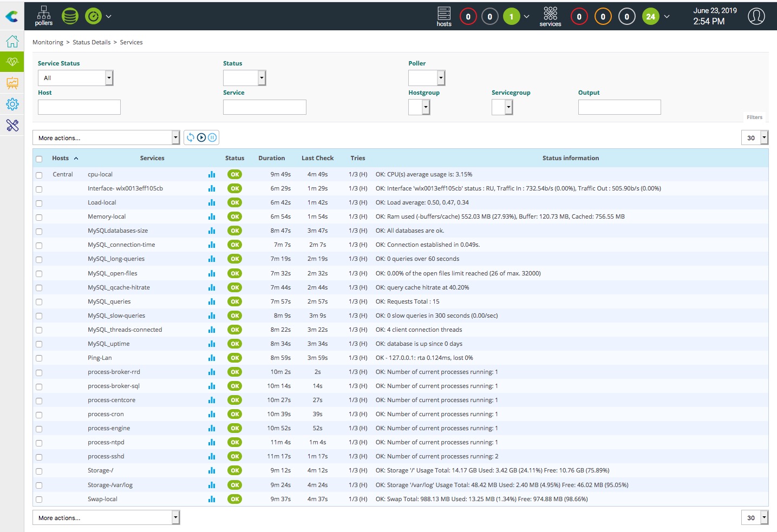Open the Reporting chart sidebar icon
777x532 pixels.
tap(12, 83)
